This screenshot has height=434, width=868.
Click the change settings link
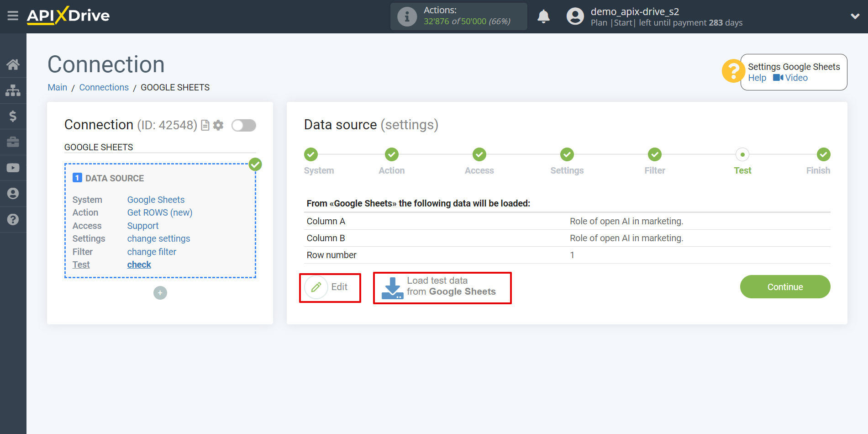(x=158, y=238)
